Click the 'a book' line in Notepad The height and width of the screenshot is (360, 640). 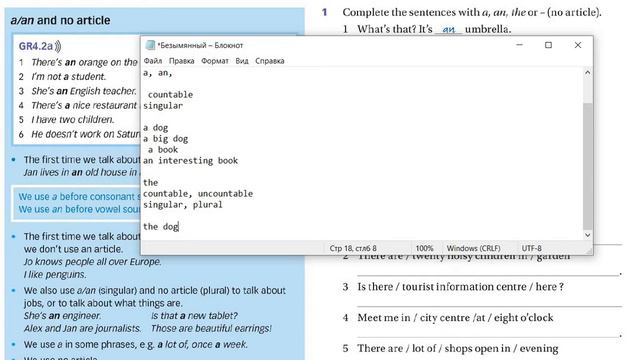(163, 149)
